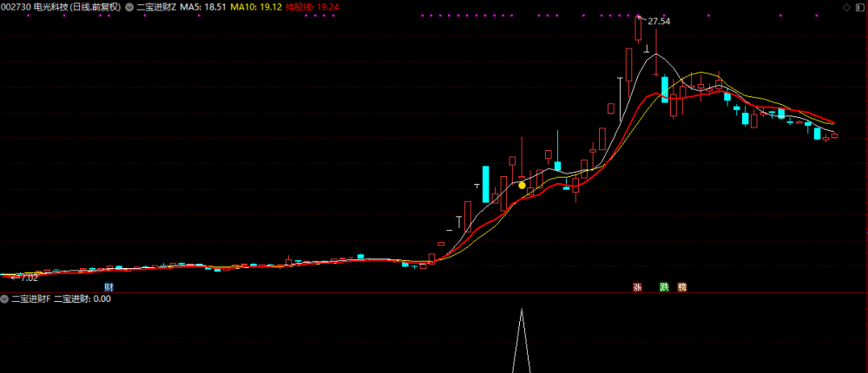The width and height of the screenshot is (868, 373).
Task: Click the MA5: 18.51 value
Action: tap(204, 7)
